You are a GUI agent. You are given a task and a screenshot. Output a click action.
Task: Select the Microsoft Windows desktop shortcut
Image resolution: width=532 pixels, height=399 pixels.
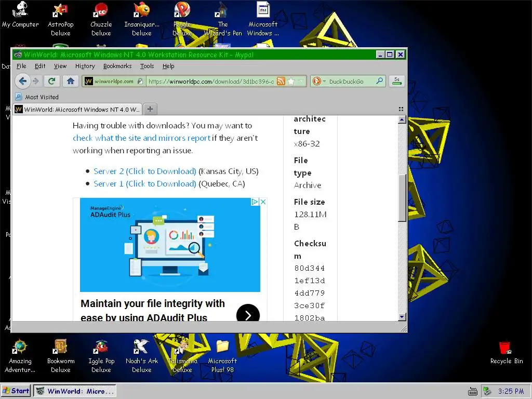click(263, 19)
